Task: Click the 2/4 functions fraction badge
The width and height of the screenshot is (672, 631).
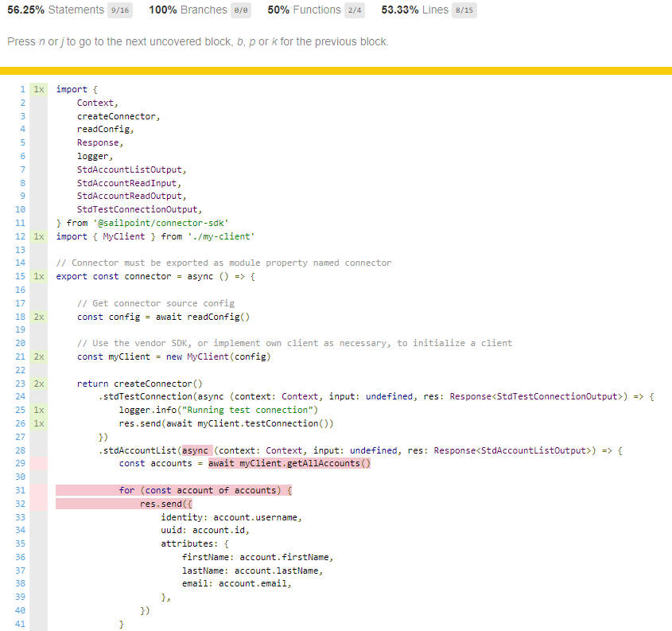Action: click(355, 10)
